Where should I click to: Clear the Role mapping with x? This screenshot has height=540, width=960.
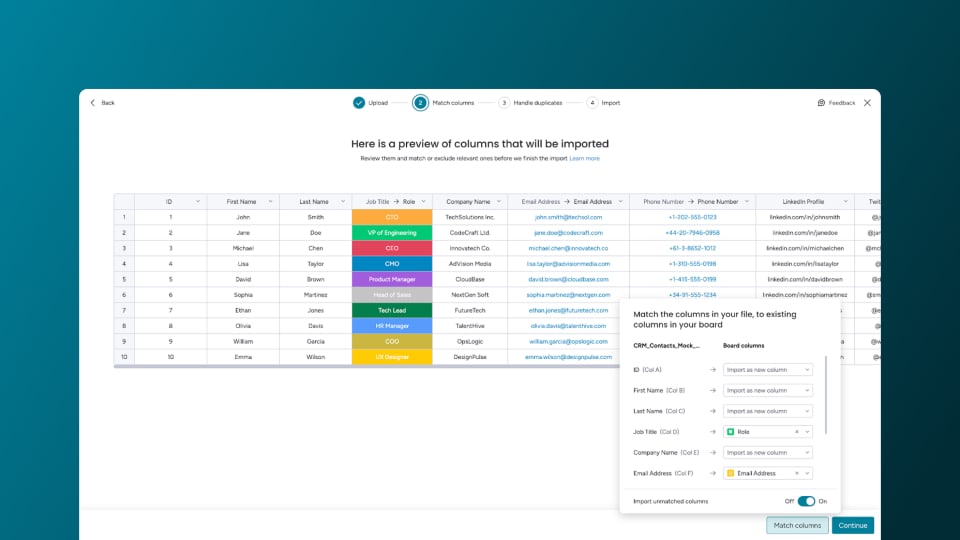797,432
